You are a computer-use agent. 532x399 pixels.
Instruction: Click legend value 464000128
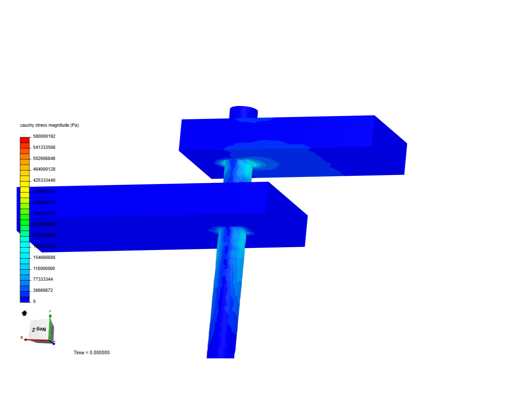(x=44, y=169)
